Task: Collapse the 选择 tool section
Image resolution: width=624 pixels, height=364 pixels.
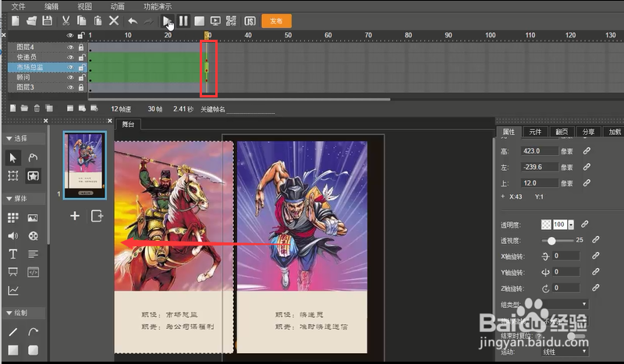Action: pos(9,139)
